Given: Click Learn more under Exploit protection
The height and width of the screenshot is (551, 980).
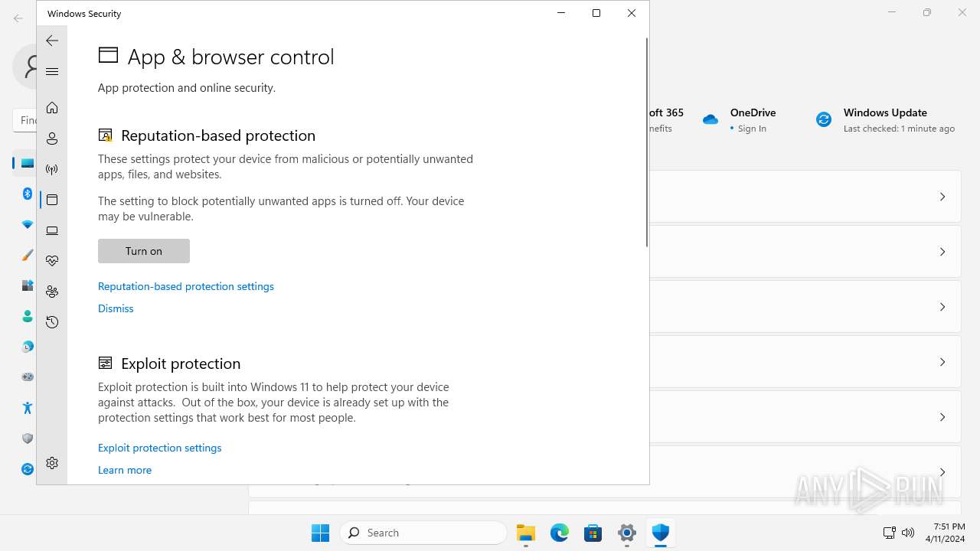Looking at the screenshot, I should pos(125,470).
